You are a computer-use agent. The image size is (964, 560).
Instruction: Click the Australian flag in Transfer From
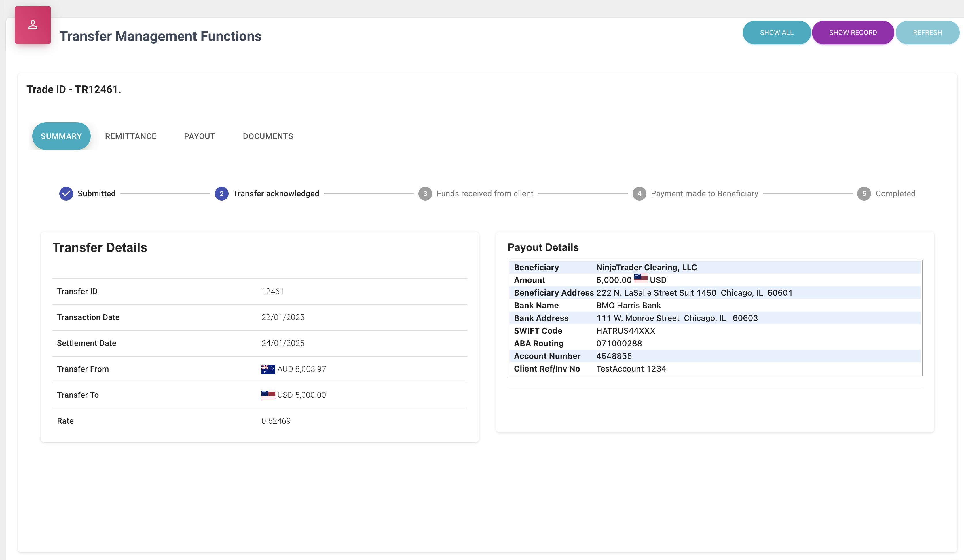click(268, 369)
